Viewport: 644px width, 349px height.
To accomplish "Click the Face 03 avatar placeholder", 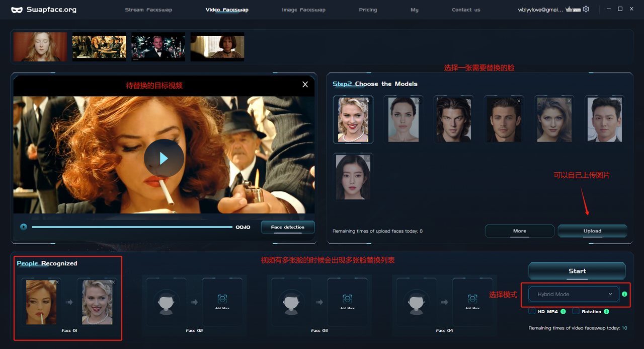I will [x=291, y=302].
